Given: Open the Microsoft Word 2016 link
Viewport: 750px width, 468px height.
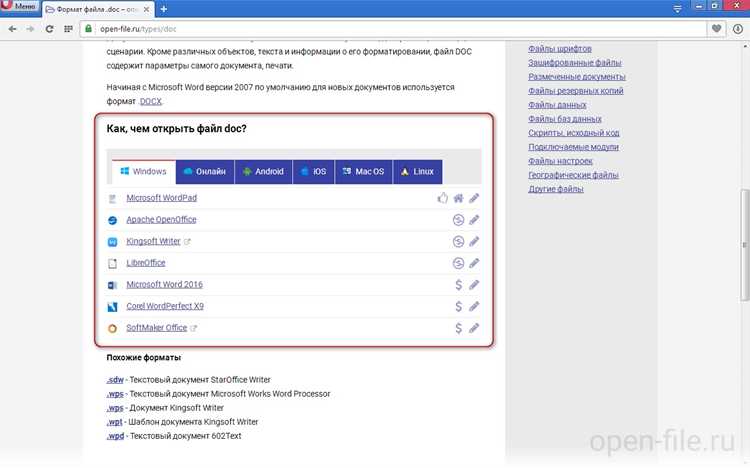Looking at the screenshot, I should pos(165,284).
